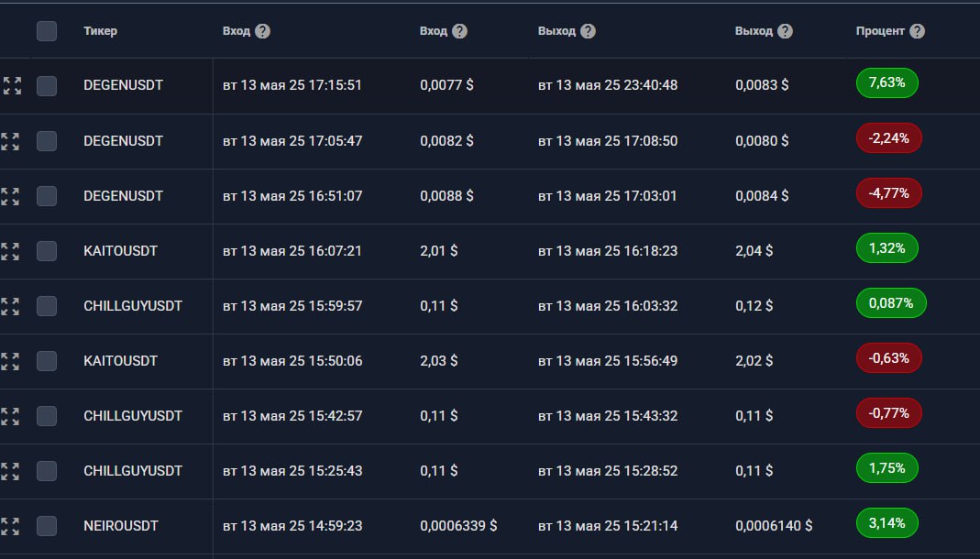980x559 pixels.
Task: Click entry price '0,0077 $'
Action: pyautogui.click(x=446, y=85)
